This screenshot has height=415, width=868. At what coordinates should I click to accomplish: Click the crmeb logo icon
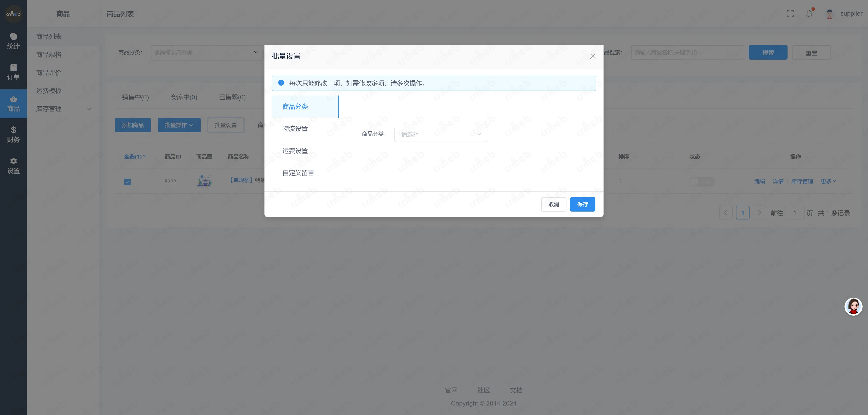coord(14,14)
